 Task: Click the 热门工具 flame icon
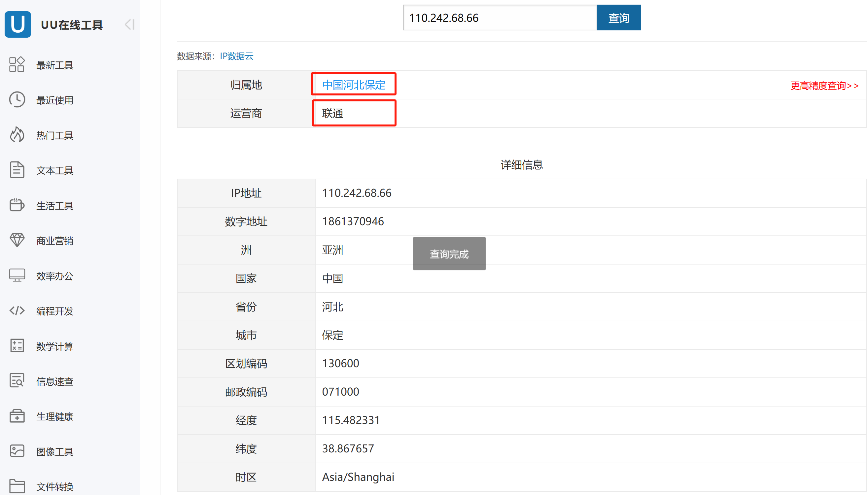coord(17,135)
